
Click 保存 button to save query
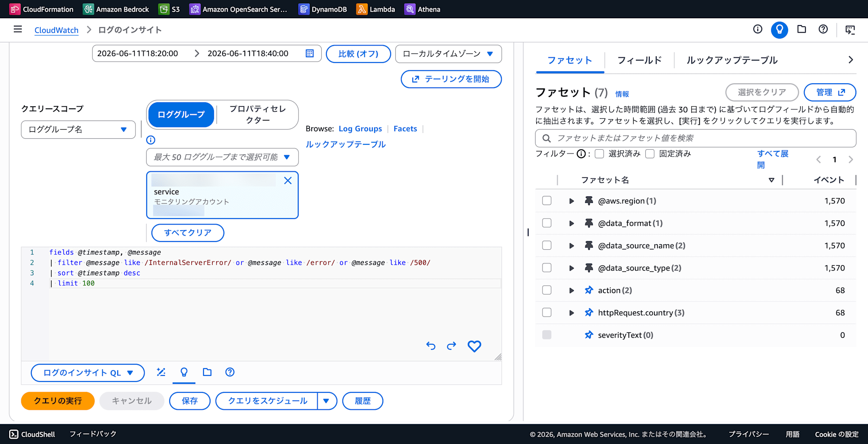190,401
